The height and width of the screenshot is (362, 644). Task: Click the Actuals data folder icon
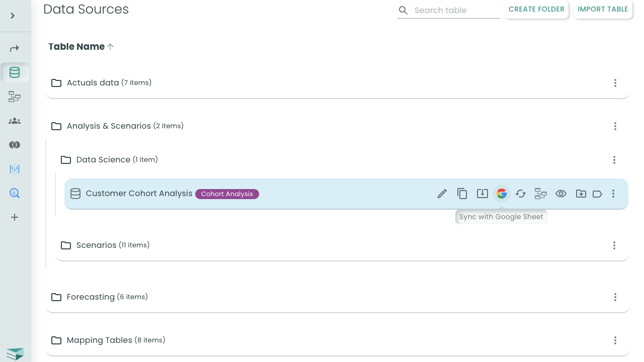point(56,83)
